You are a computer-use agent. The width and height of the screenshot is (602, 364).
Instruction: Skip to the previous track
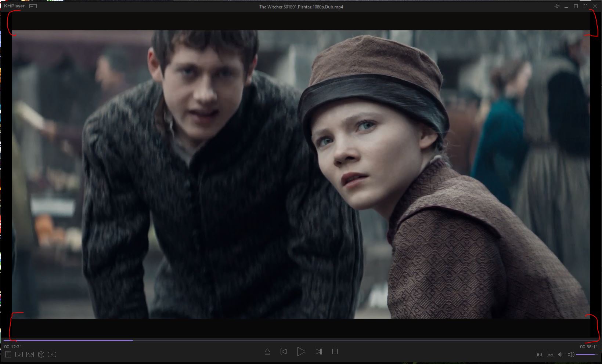284,352
